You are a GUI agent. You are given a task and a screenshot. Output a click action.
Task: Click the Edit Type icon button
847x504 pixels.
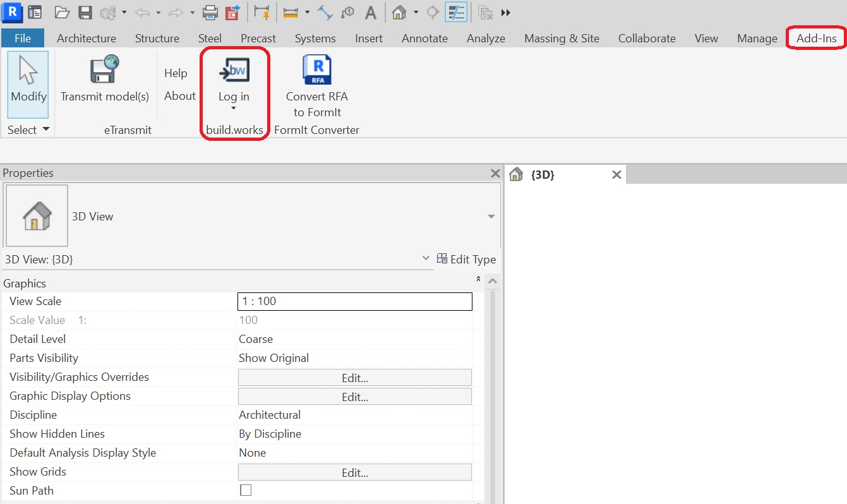coord(467,259)
